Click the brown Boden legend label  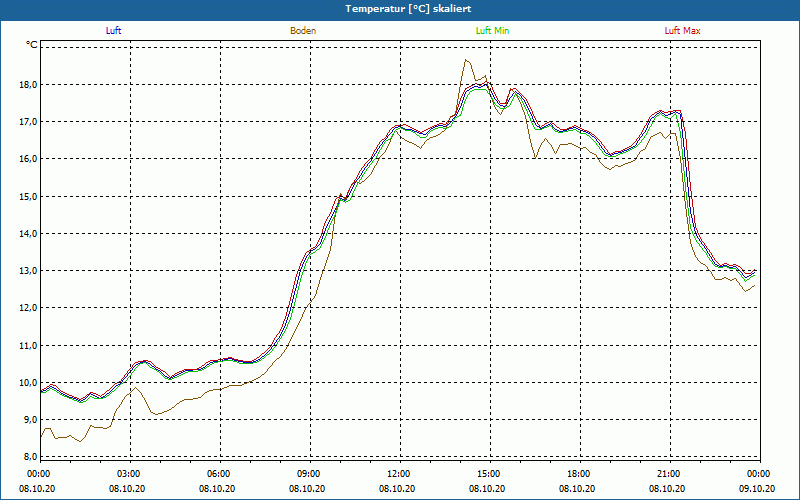[303, 31]
